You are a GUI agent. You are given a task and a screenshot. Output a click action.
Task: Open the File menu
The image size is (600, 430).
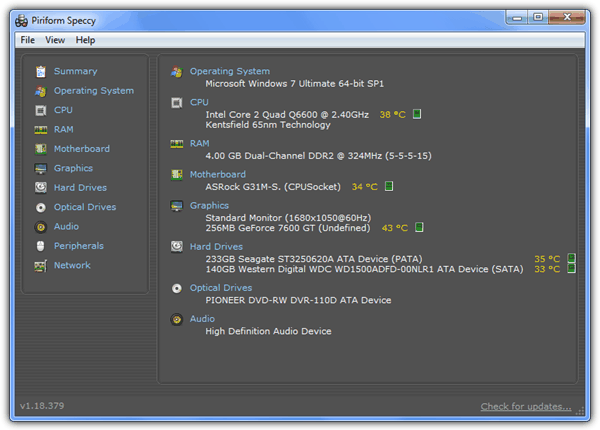[27, 40]
